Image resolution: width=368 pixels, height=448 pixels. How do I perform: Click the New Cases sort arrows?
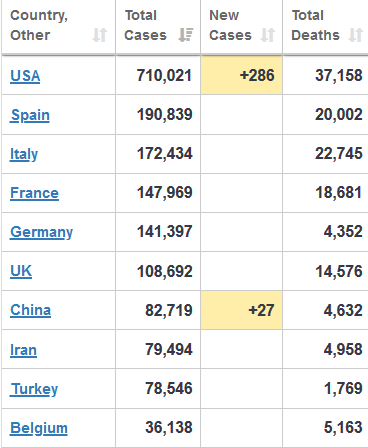[x=268, y=35]
